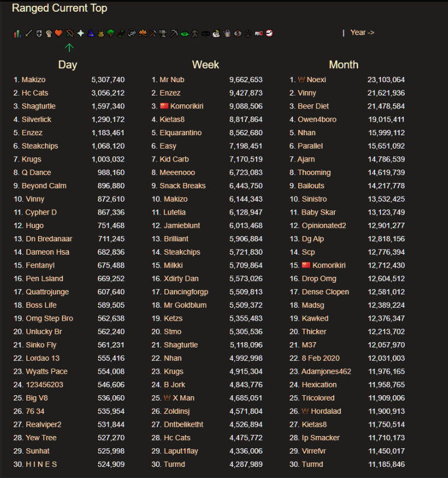Click the Day column heading
This screenshot has height=478, width=448.
click(x=68, y=65)
